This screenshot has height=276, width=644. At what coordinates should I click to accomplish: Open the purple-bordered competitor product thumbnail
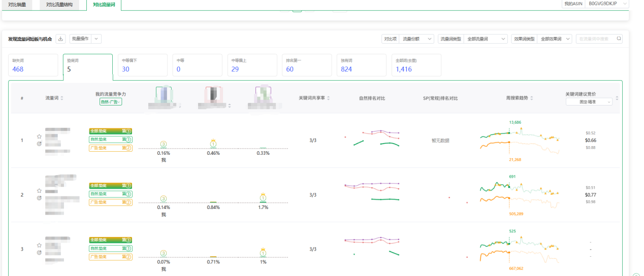click(x=263, y=94)
